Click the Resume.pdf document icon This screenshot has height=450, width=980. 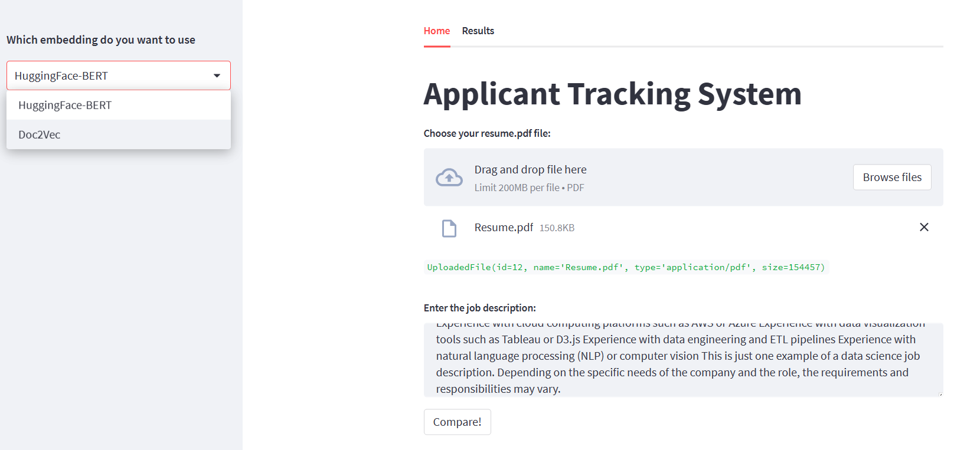(449, 228)
